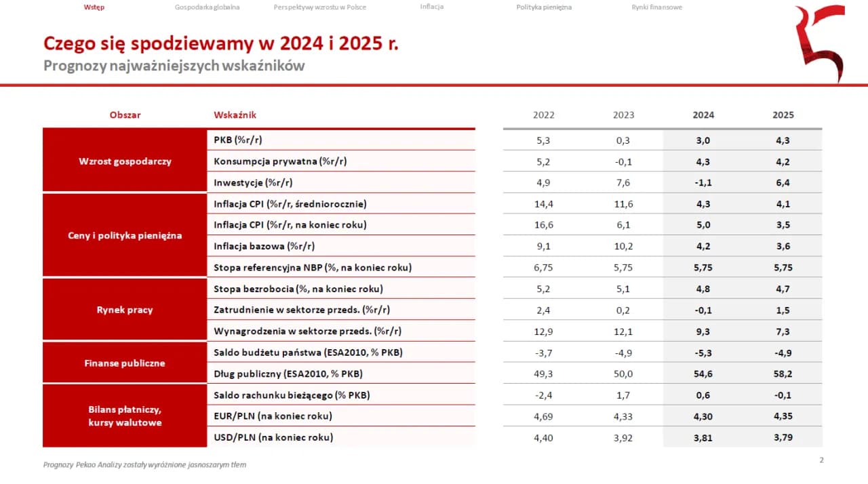This screenshot has width=868, height=484.
Task: Click the 2024 column header
Action: tap(703, 115)
